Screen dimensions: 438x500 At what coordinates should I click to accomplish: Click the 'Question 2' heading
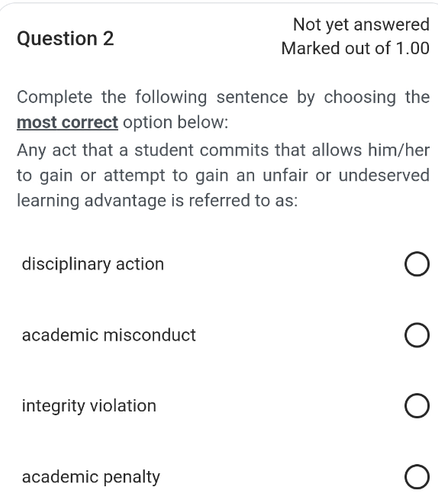65,39
